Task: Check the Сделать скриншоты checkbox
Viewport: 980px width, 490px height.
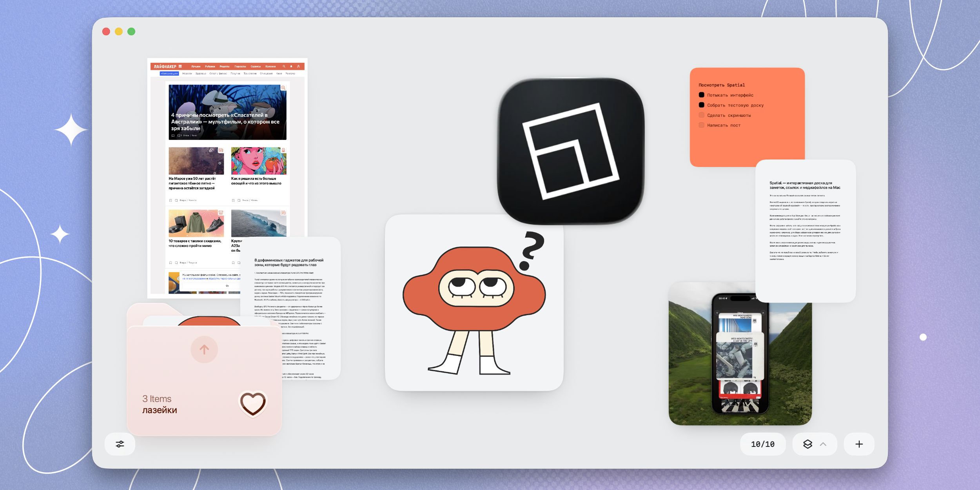Action: pyautogui.click(x=701, y=115)
